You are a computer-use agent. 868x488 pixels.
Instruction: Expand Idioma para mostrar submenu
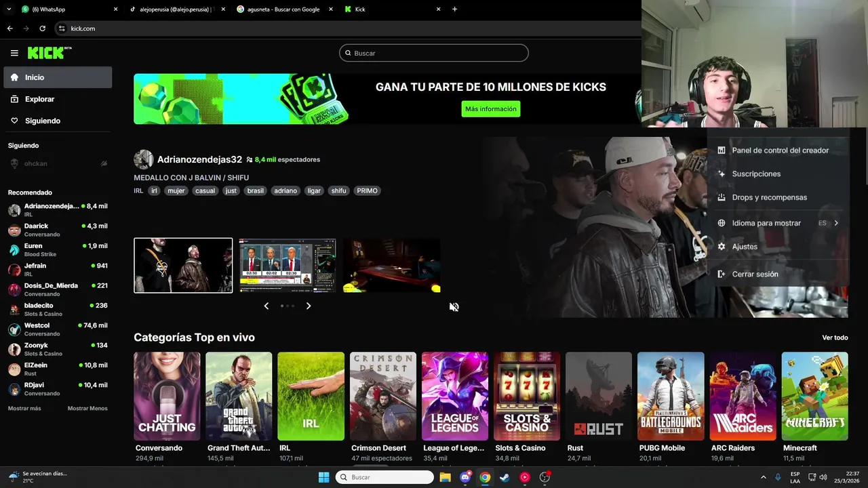pyautogui.click(x=778, y=223)
